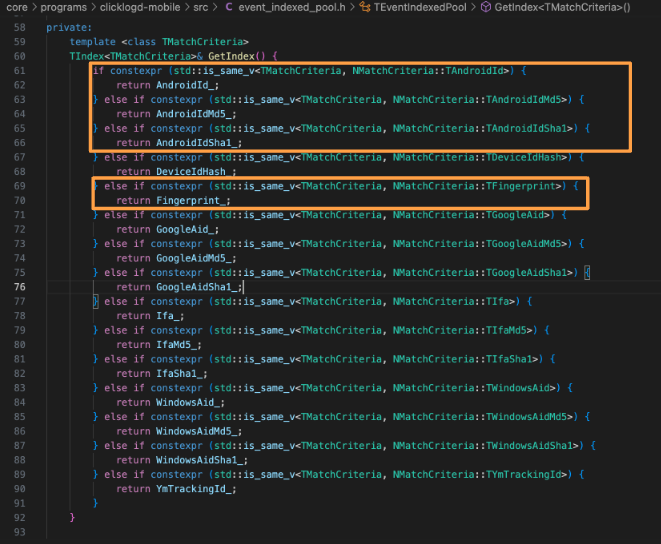Image resolution: width=661 pixels, height=544 pixels.
Task: Click 'GoogleAidSha1_' on line 76
Action: 197,287
